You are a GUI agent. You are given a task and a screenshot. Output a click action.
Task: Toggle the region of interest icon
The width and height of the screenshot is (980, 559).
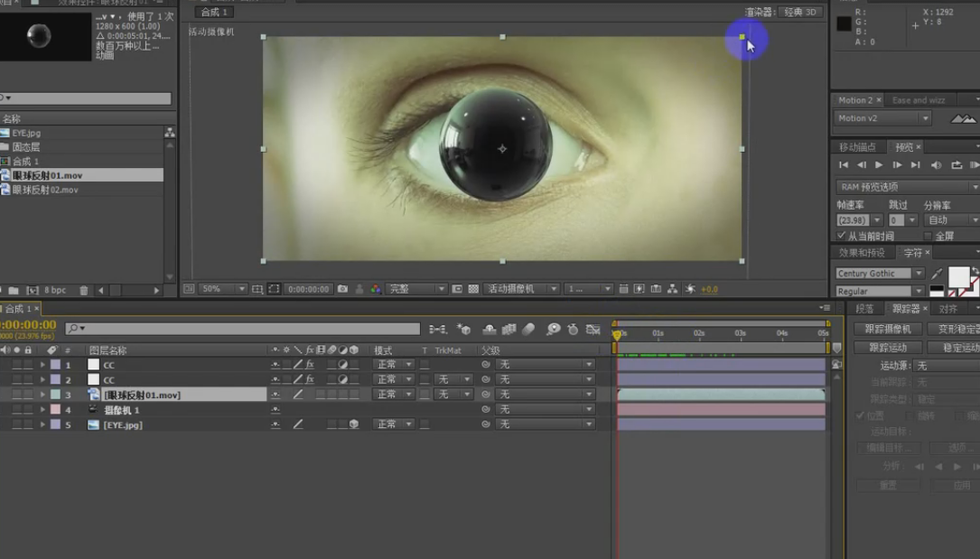[274, 289]
